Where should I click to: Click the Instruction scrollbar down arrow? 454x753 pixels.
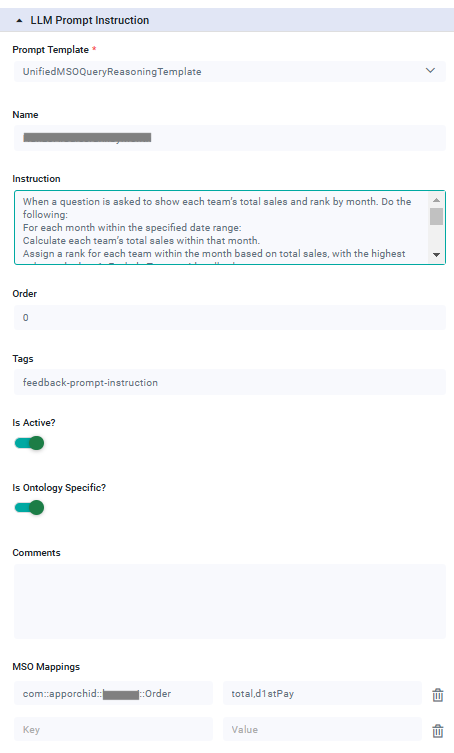click(x=436, y=255)
